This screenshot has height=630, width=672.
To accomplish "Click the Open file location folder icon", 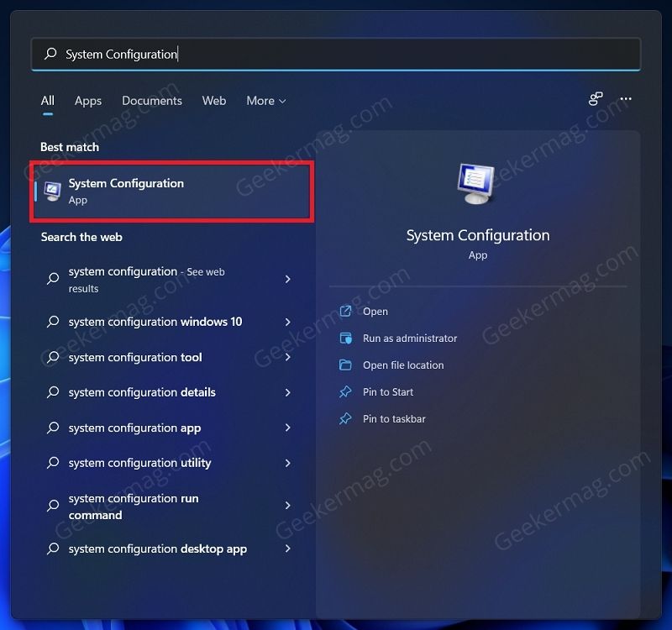I will pos(345,365).
